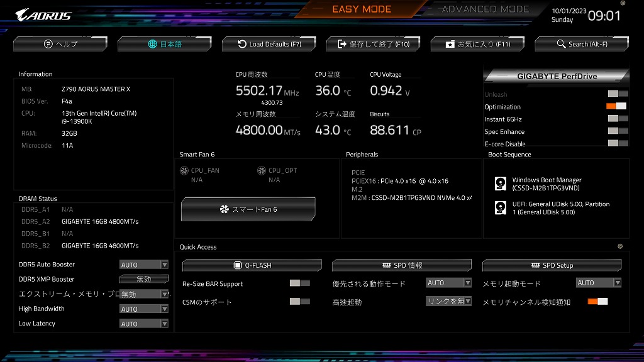Click the GIGABYTE PerfDrive header

coord(557,76)
